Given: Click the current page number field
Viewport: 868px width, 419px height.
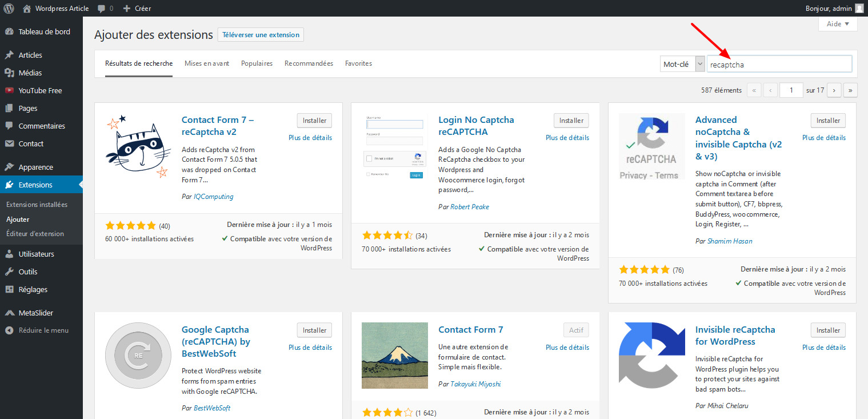Looking at the screenshot, I should coord(791,90).
